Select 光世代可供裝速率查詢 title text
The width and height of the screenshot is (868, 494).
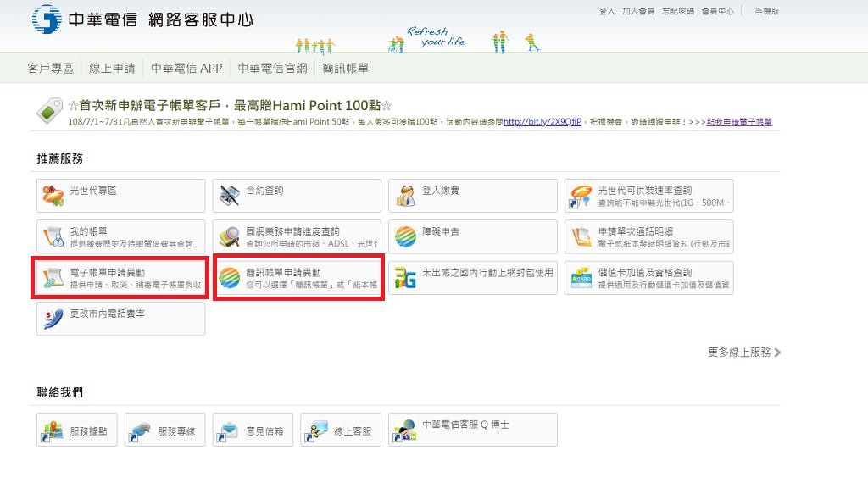point(645,191)
